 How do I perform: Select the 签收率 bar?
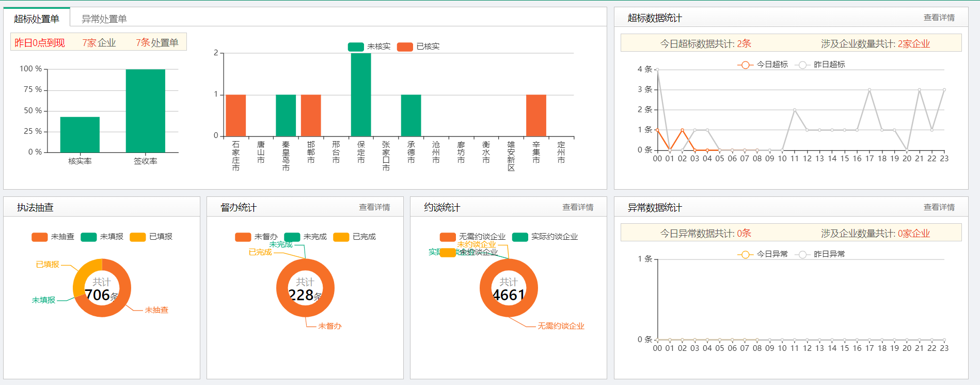pos(146,111)
